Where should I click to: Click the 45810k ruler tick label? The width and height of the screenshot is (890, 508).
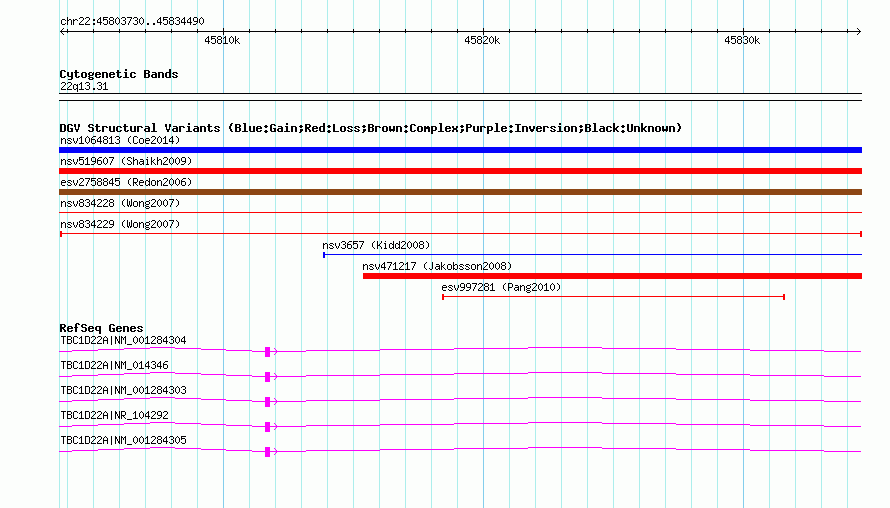pyautogui.click(x=222, y=40)
